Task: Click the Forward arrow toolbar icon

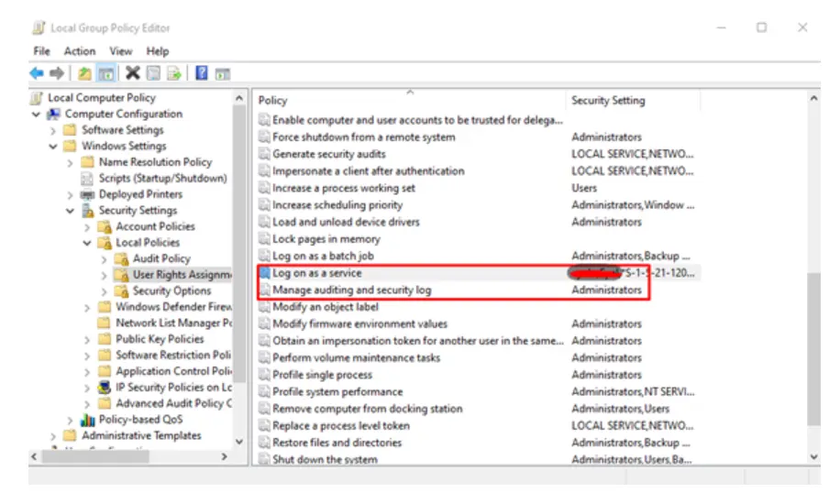Action: (56, 73)
